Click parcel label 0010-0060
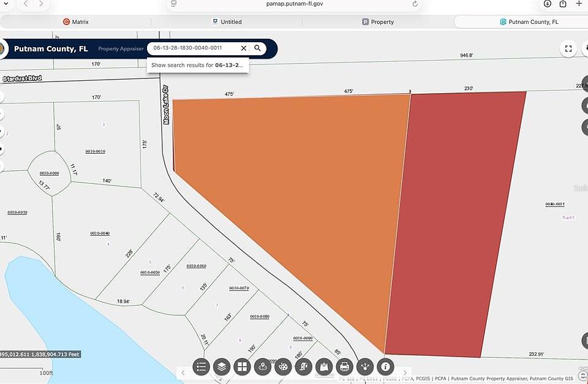 197,266
